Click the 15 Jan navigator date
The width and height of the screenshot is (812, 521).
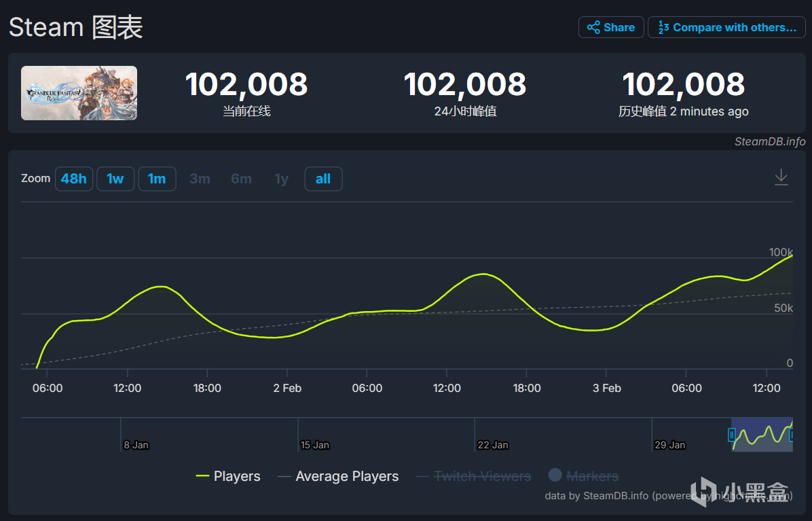click(x=315, y=445)
